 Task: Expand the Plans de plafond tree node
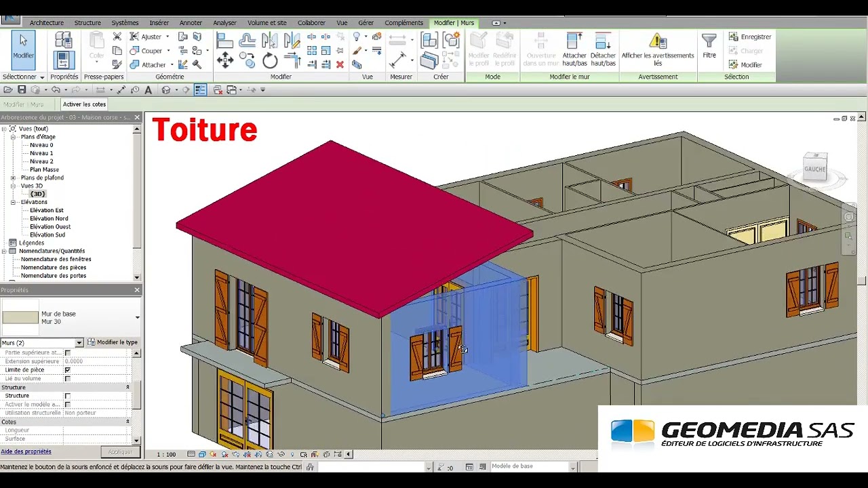coord(13,178)
